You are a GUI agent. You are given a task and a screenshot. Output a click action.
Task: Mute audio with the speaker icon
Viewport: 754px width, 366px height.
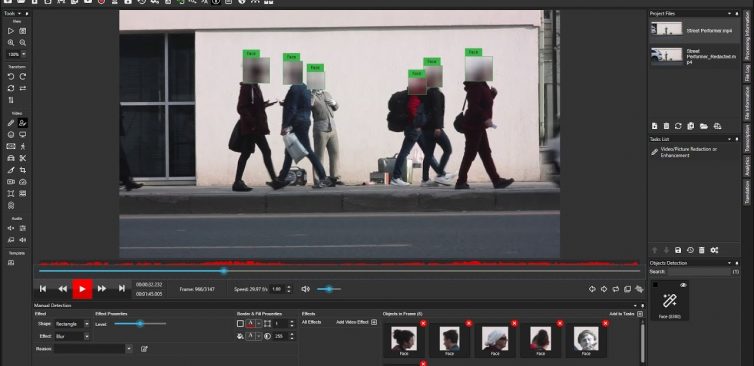coord(305,289)
